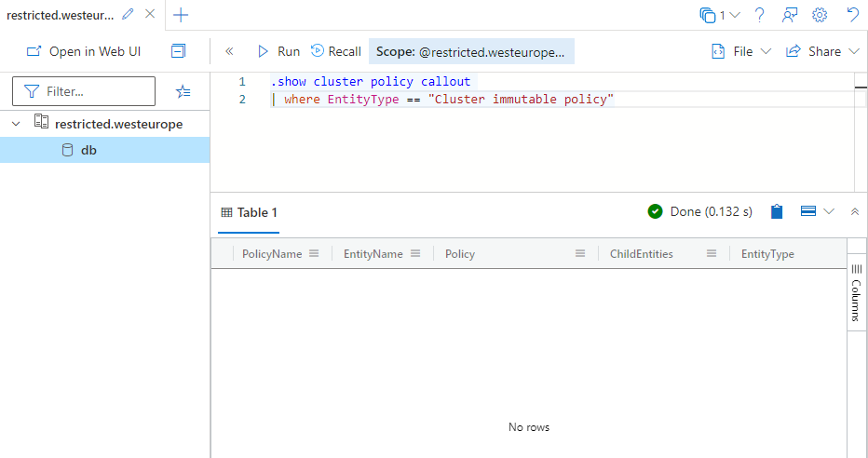Screen dimensions: 868x458
Task: Open settings gear icon
Action: (820, 15)
